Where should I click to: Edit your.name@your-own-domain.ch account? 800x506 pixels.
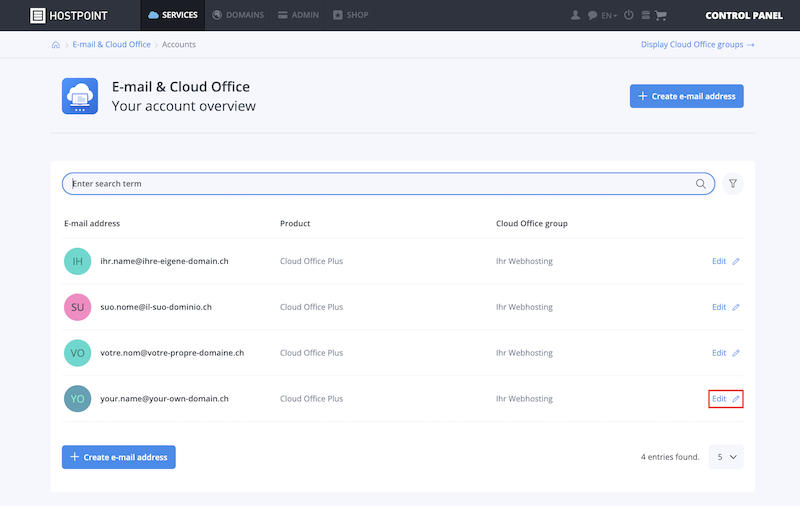(726, 399)
